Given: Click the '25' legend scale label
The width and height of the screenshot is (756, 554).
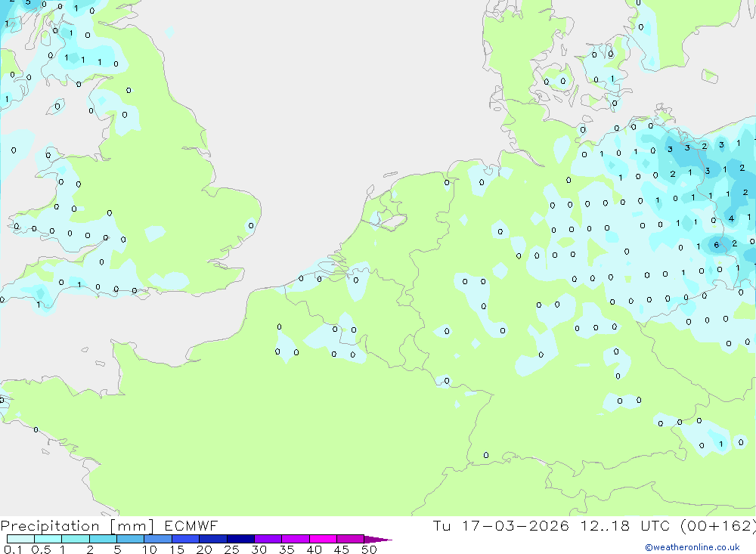Looking at the screenshot, I should [232, 549].
